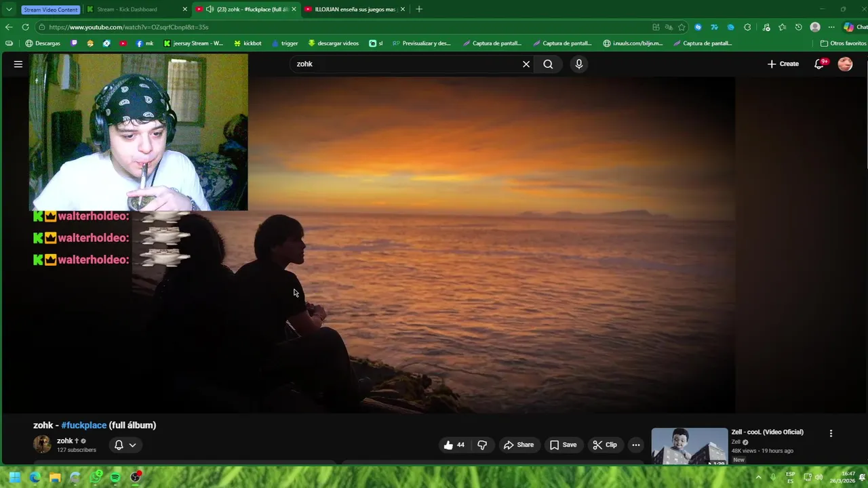Click the YouTube search magnifier button
The height and width of the screenshot is (488, 868).
pyautogui.click(x=548, y=64)
